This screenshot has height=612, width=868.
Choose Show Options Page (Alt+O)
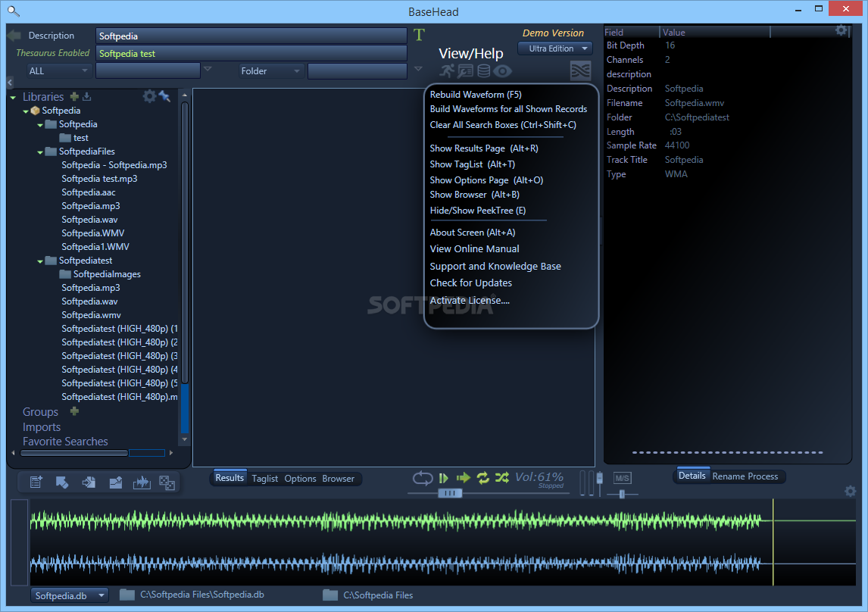[x=486, y=180]
